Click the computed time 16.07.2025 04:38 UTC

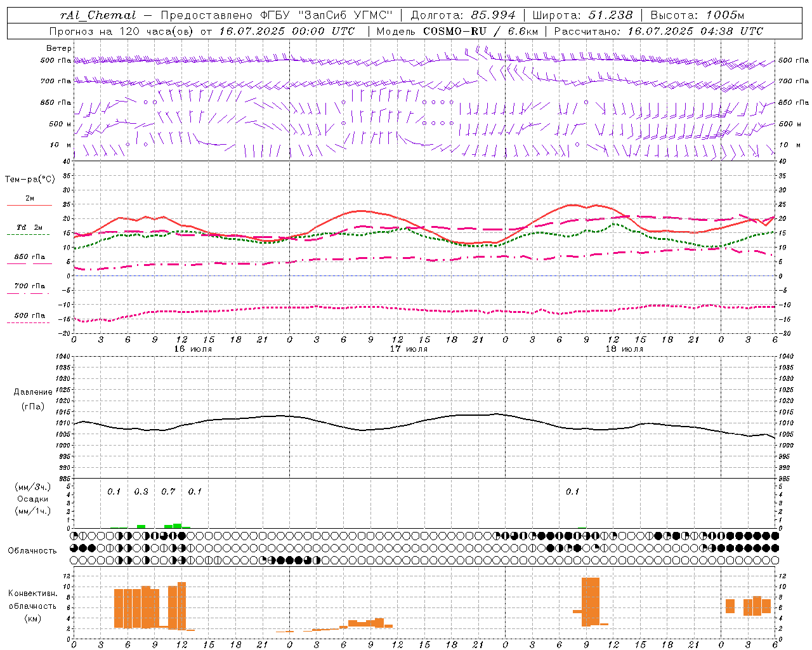pos(695,31)
